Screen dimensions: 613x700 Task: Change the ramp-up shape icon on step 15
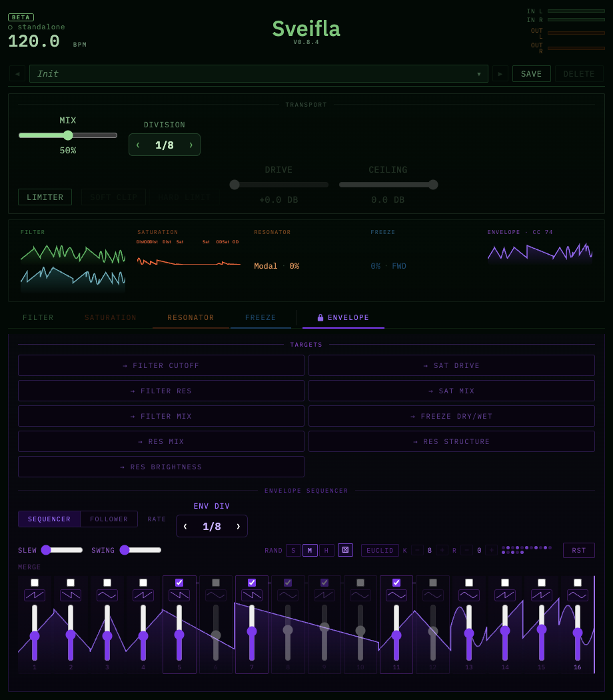point(541,595)
